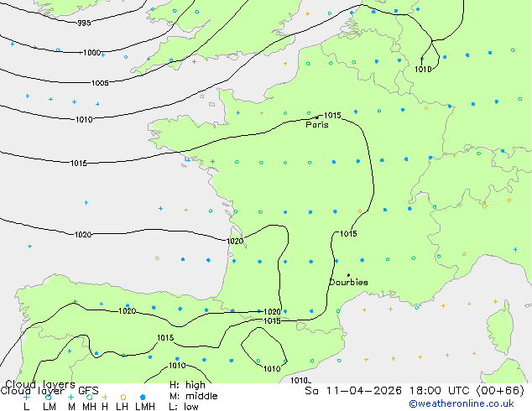532x411 pixels.
Task: Click the blue circle LM legend symbol
Action: coord(48,397)
